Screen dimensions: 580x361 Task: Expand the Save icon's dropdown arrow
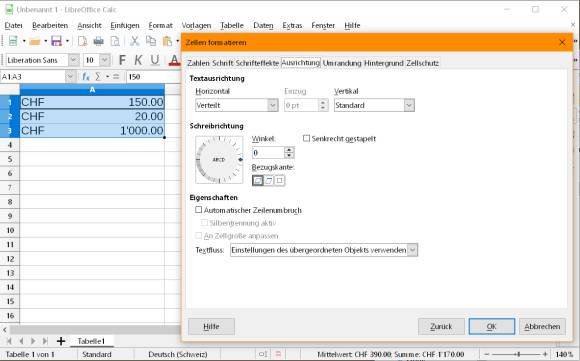click(x=67, y=41)
